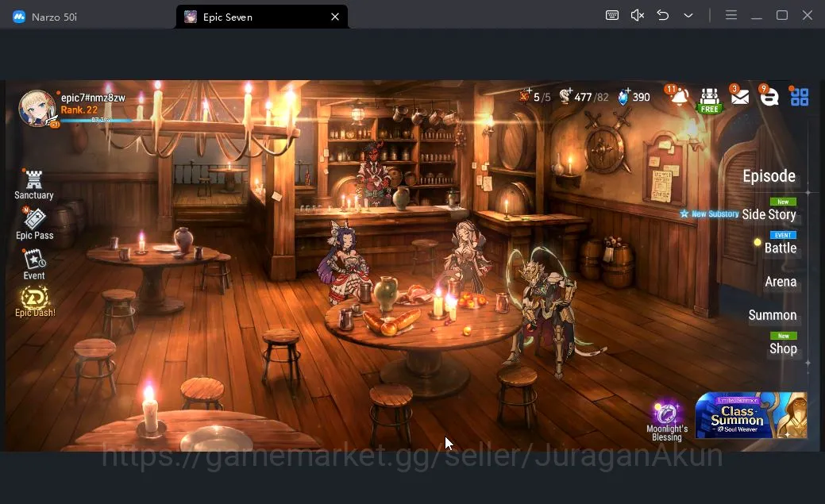Select Shop from the menu
The width and height of the screenshot is (825, 504).
(783, 348)
